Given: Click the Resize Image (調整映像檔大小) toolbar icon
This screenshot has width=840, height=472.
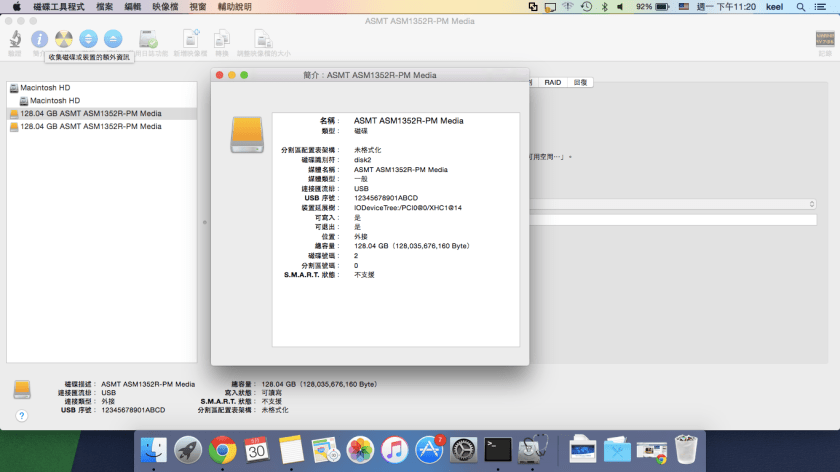Looking at the screenshot, I should [263, 40].
